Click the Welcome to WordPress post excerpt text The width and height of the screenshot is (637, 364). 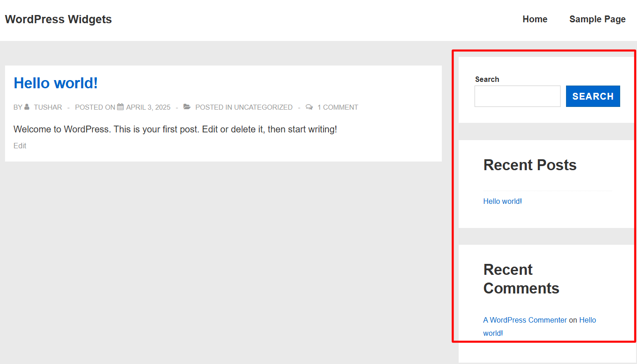point(175,129)
